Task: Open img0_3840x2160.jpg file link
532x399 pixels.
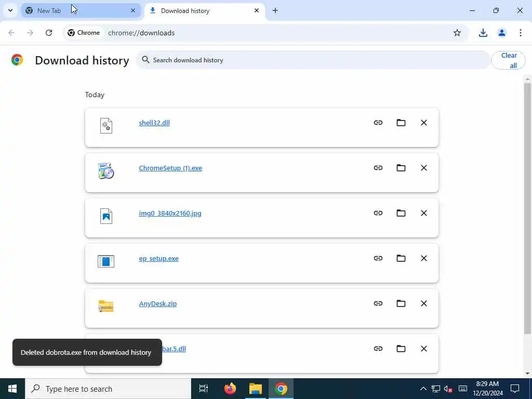Action: click(x=170, y=213)
